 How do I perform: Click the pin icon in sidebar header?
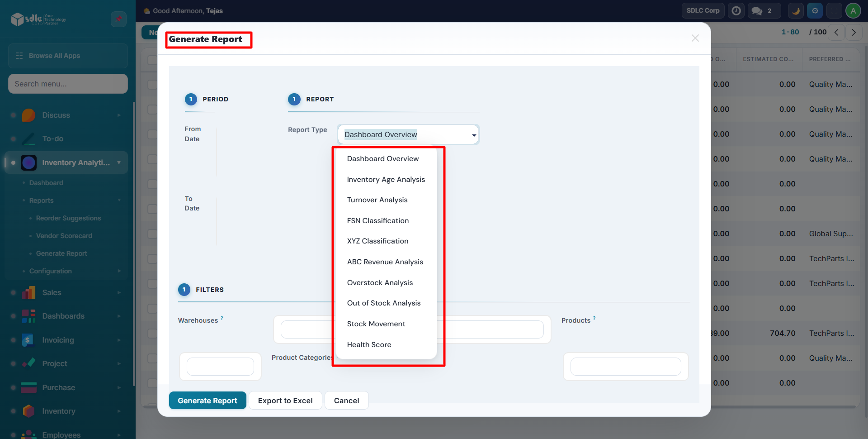point(118,19)
